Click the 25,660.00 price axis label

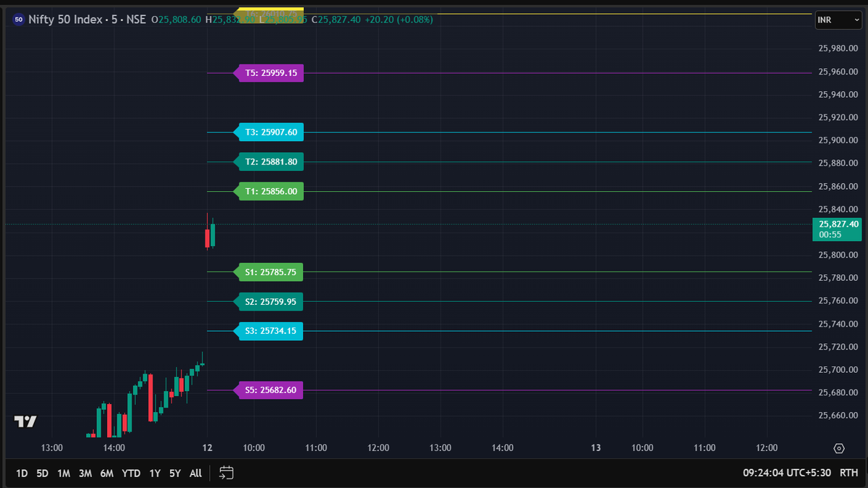pyautogui.click(x=838, y=416)
